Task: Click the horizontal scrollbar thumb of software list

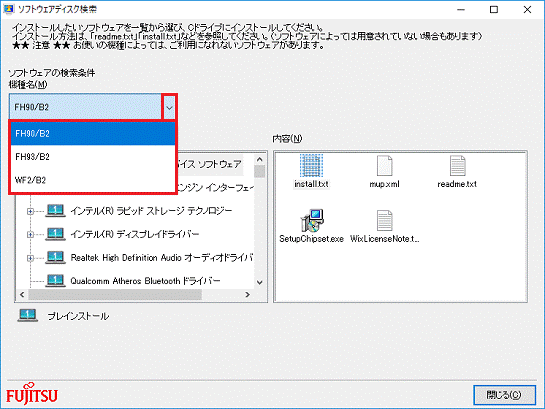Action: pos(115,295)
